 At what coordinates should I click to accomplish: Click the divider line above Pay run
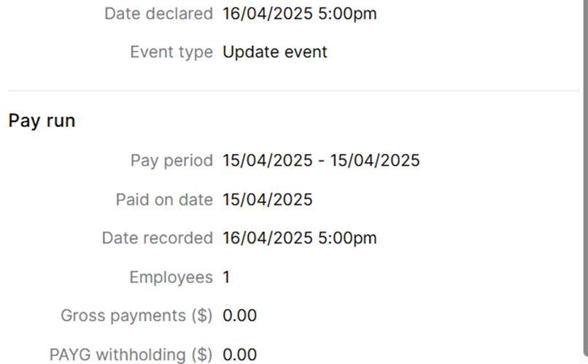tap(292, 91)
